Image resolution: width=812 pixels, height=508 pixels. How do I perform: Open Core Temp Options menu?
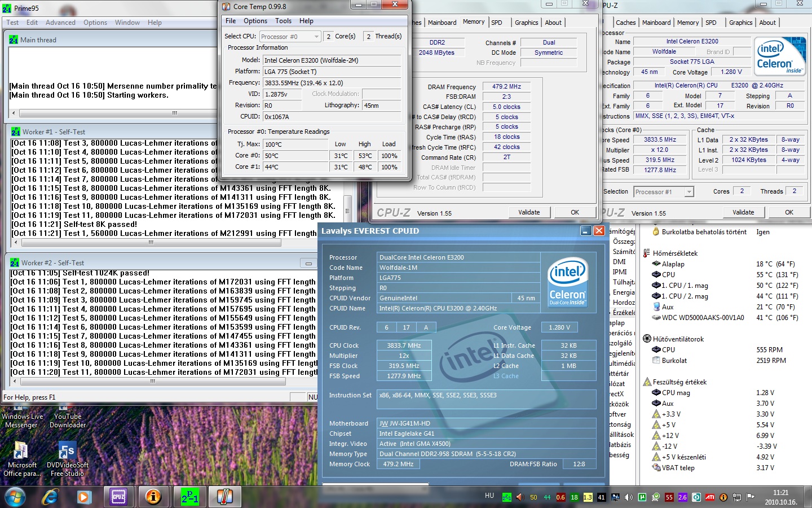coord(255,21)
